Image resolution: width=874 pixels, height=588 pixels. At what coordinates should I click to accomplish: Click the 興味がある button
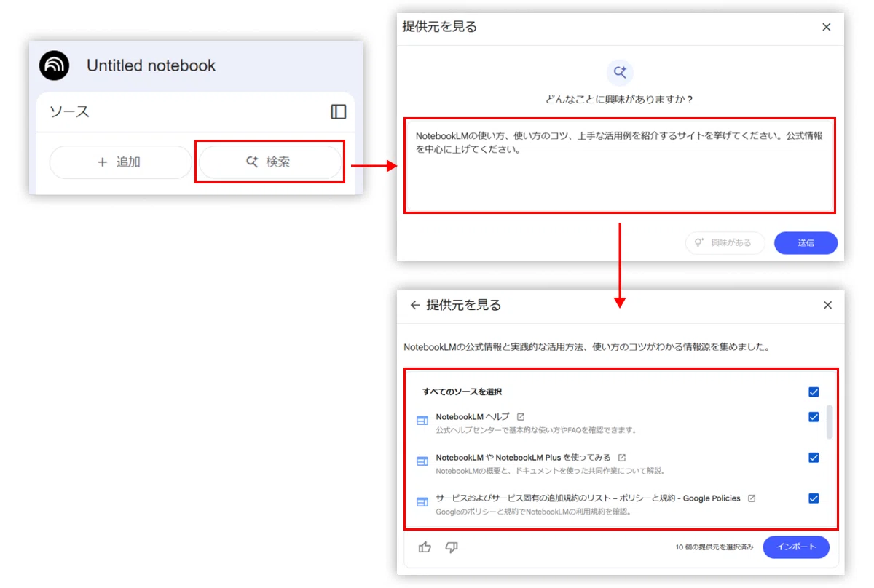725,243
